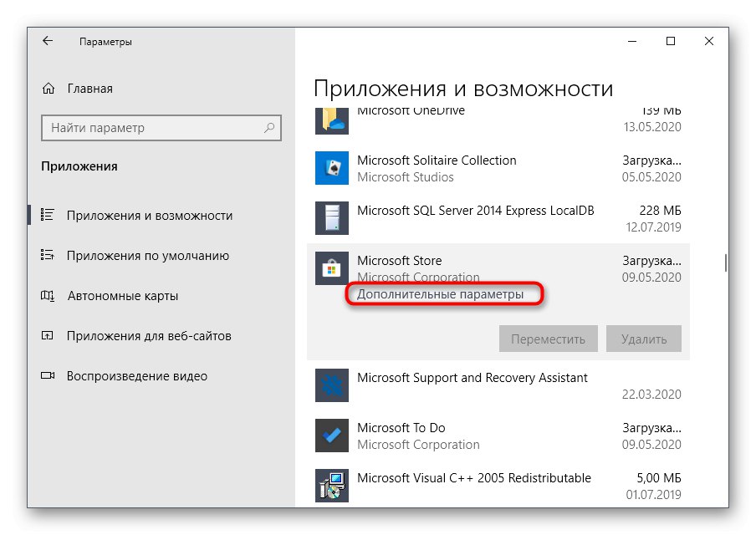Maximize the Параметры window
This screenshot has height=535, width=756.
tap(670, 42)
